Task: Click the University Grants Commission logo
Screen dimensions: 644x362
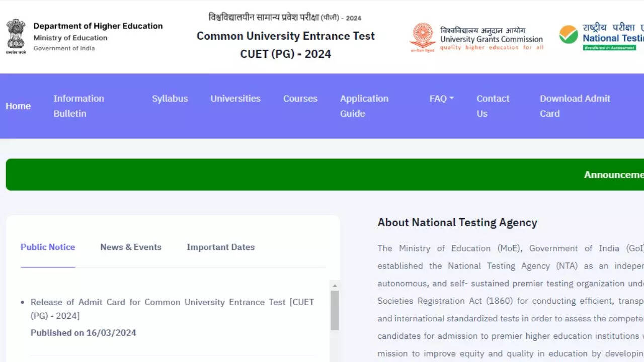Action: 422,37
